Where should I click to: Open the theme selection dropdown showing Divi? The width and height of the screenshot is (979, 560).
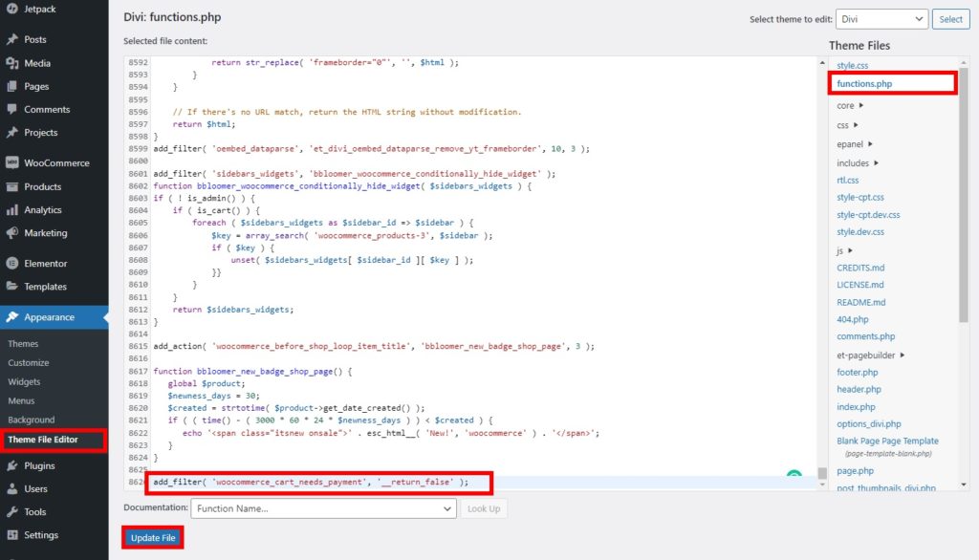pyautogui.click(x=881, y=19)
